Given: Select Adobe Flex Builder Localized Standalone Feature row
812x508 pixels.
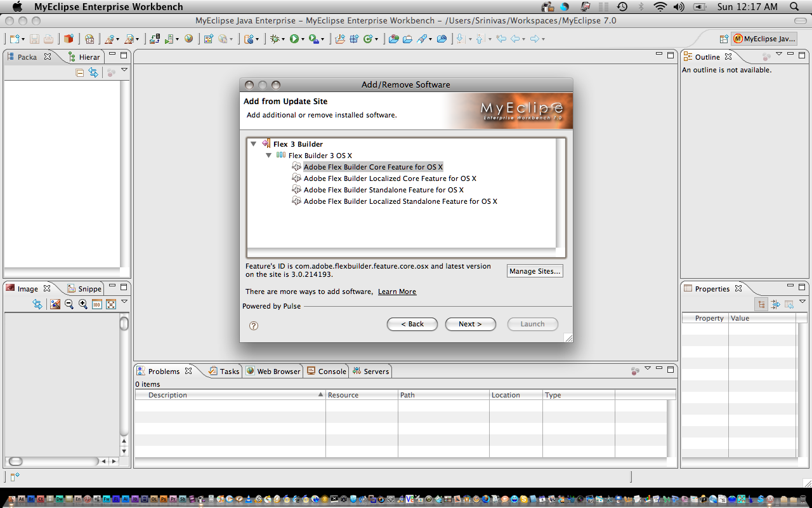Looking at the screenshot, I should 395,201.
